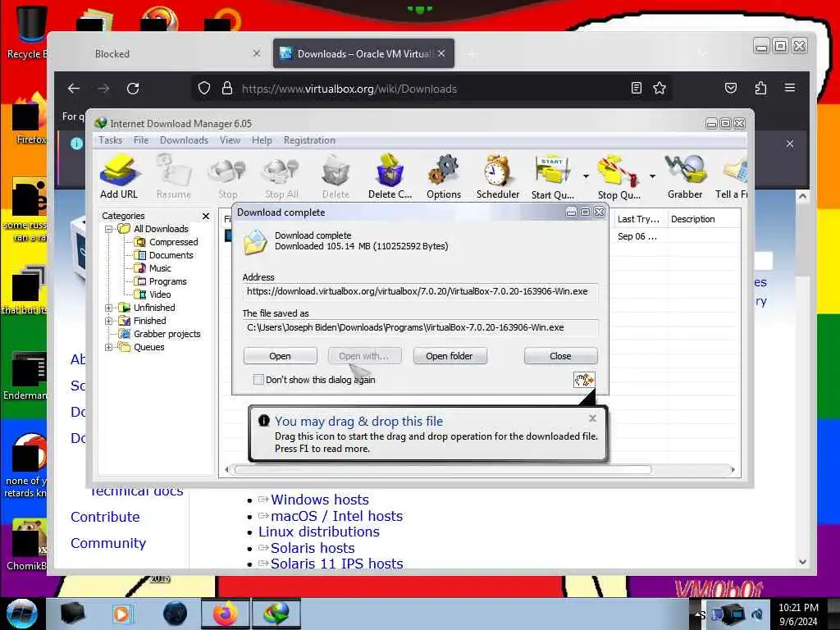Click the Stop All toolbar icon
The width and height of the screenshot is (840, 630).
(281, 176)
